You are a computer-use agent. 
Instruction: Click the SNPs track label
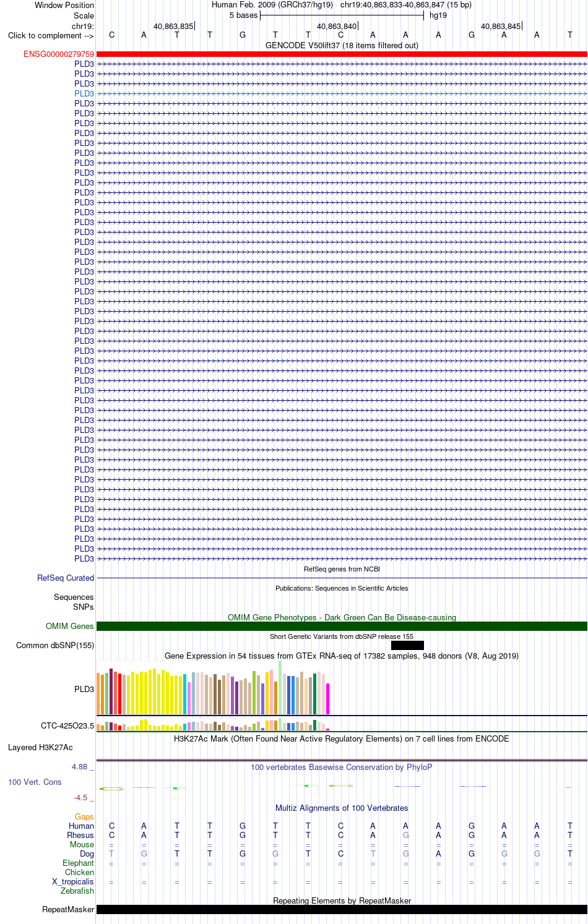point(84,607)
